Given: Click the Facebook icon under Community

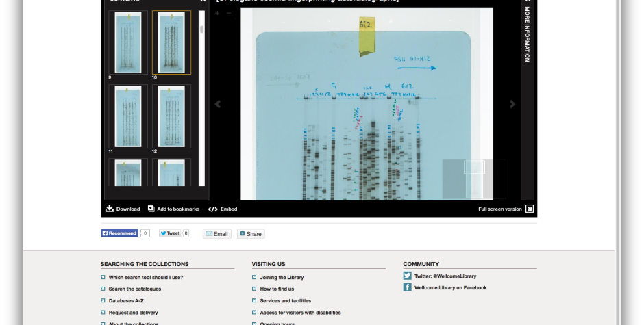Looking at the screenshot, I should click(x=407, y=287).
